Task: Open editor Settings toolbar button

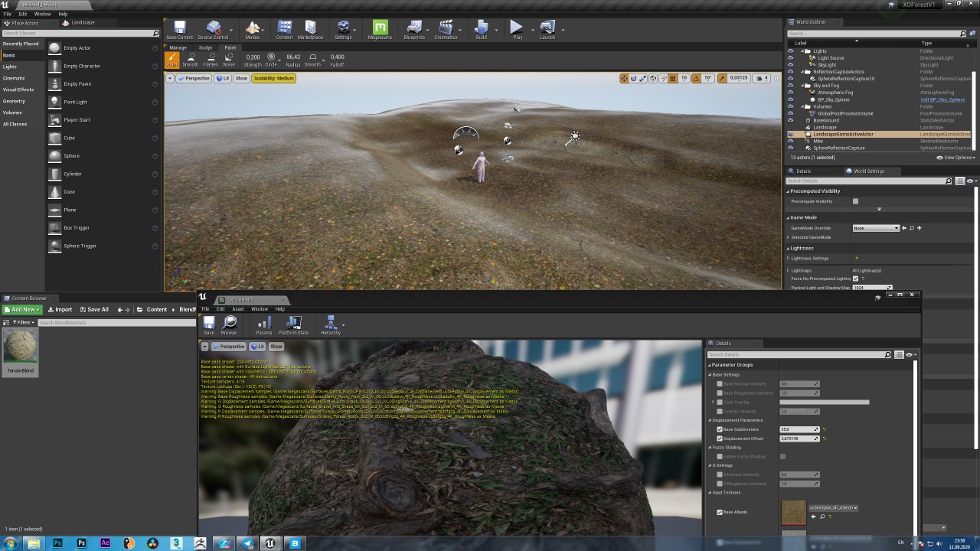Action: click(x=343, y=30)
